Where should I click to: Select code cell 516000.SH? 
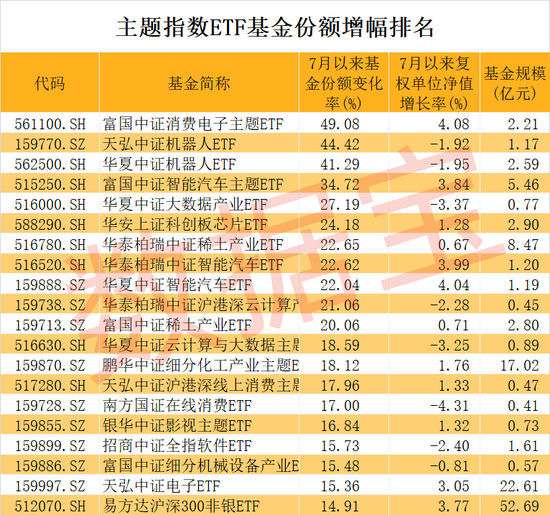(50, 205)
